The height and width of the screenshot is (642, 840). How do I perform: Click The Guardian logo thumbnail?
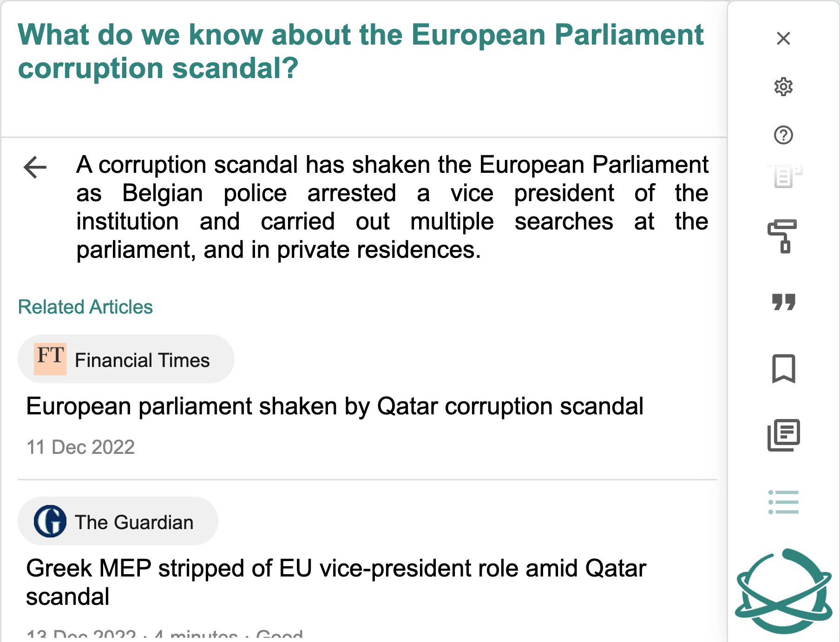(50, 521)
